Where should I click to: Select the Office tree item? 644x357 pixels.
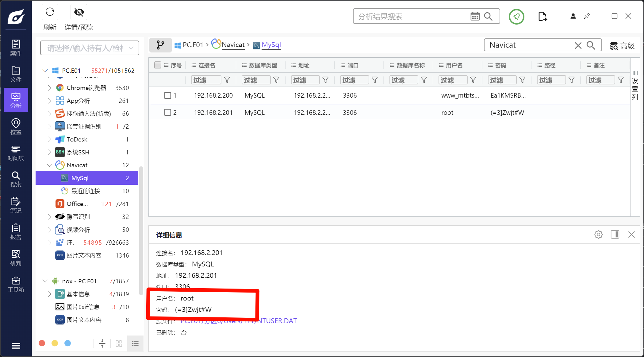tap(87, 204)
